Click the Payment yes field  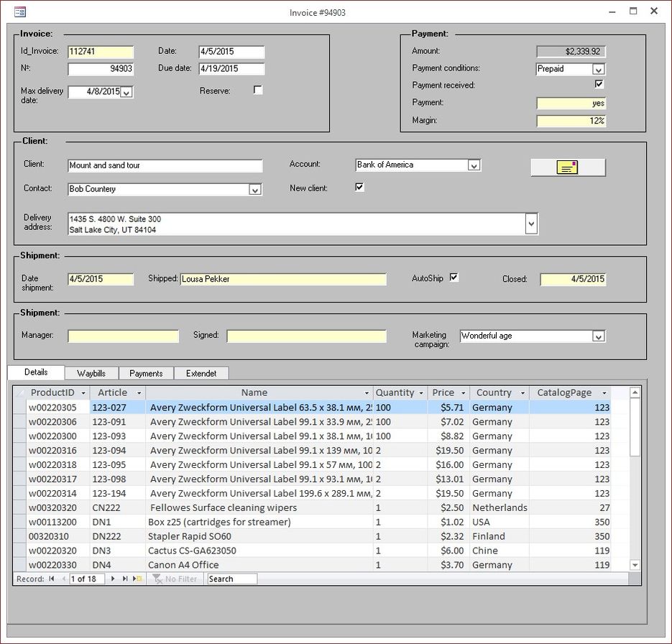pos(571,103)
